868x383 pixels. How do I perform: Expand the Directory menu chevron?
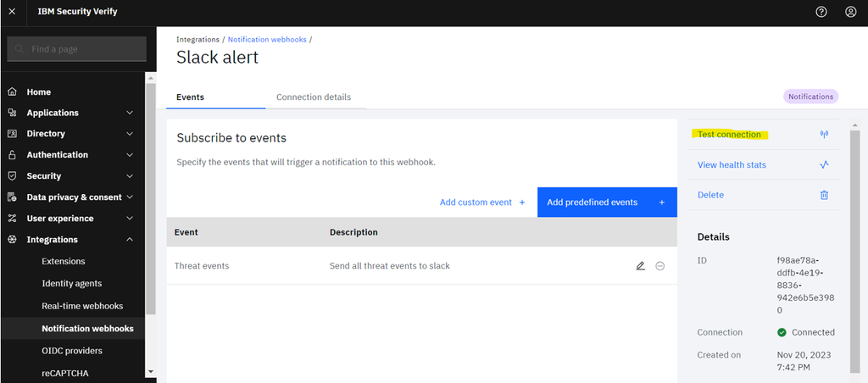(x=130, y=133)
